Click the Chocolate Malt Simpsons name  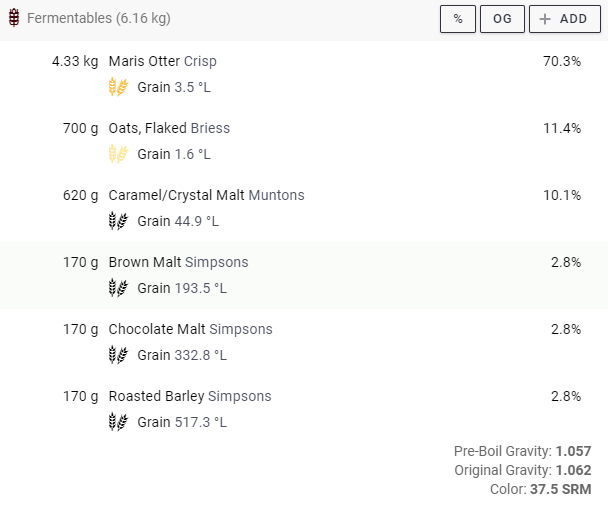(x=190, y=329)
